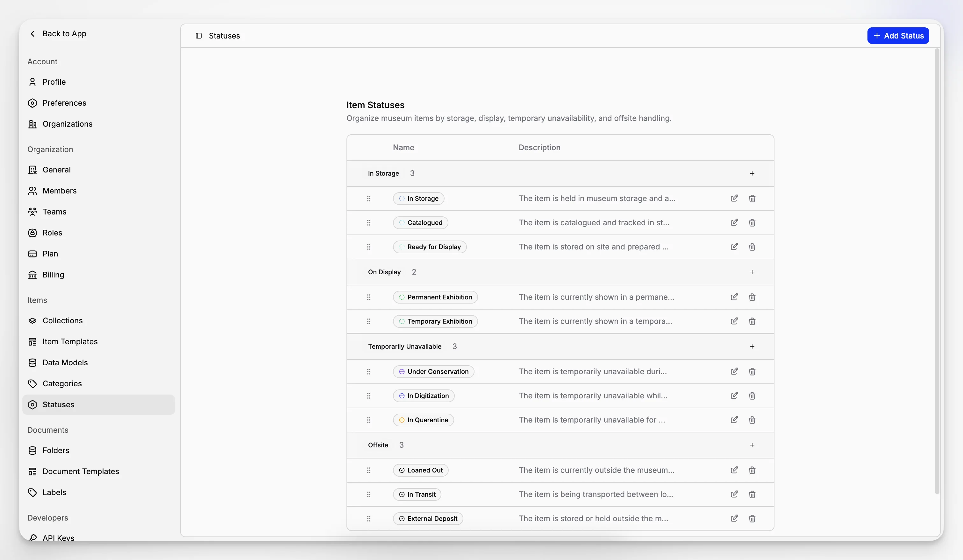Open Billing page

point(99,275)
